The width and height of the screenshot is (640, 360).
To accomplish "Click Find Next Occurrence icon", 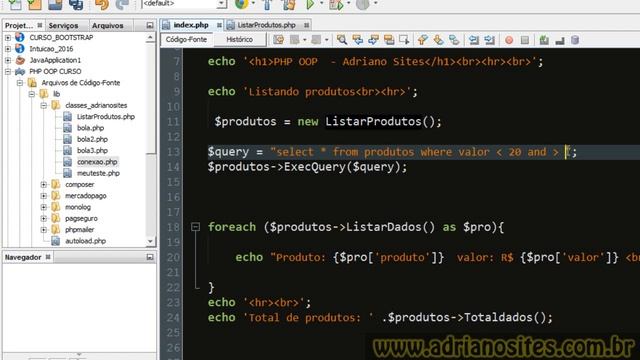I will (373, 40).
